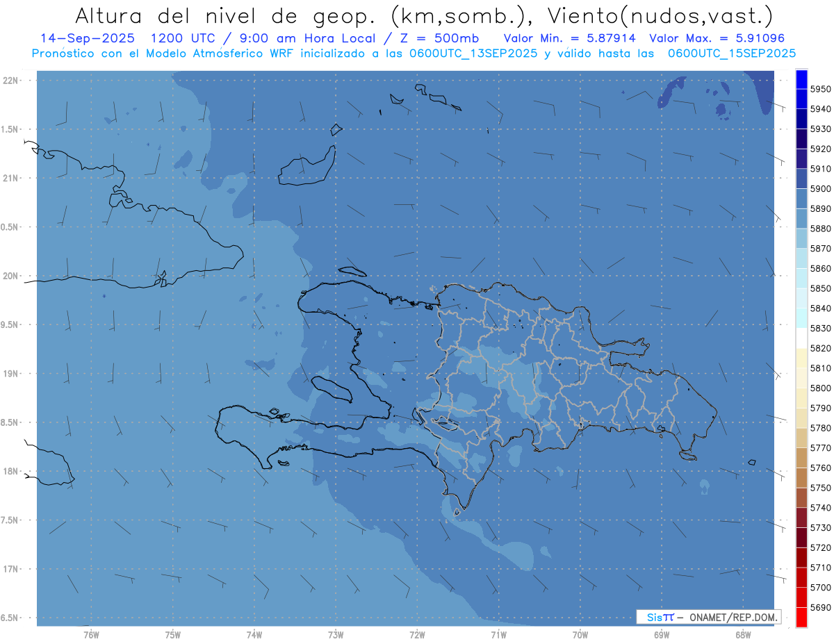The image size is (834, 644).
Task: Click the longitude label '70W'
Action: click(x=580, y=634)
